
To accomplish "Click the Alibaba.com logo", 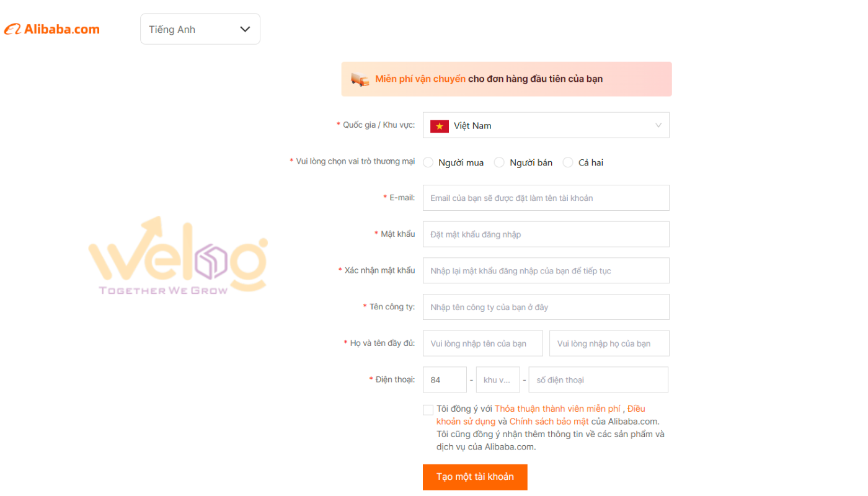I will click(x=52, y=29).
